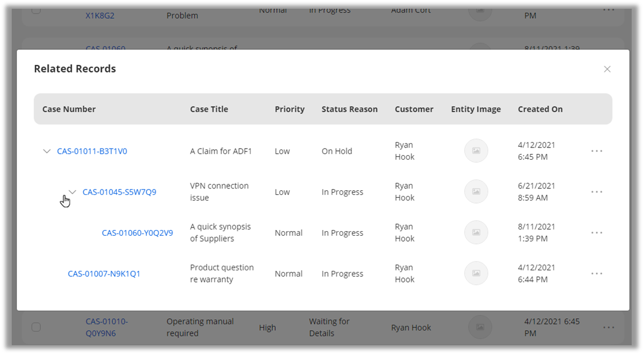Image resolution: width=644 pixels, height=354 pixels.
Task: Sort by Priority column header
Action: [x=290, y=109]
